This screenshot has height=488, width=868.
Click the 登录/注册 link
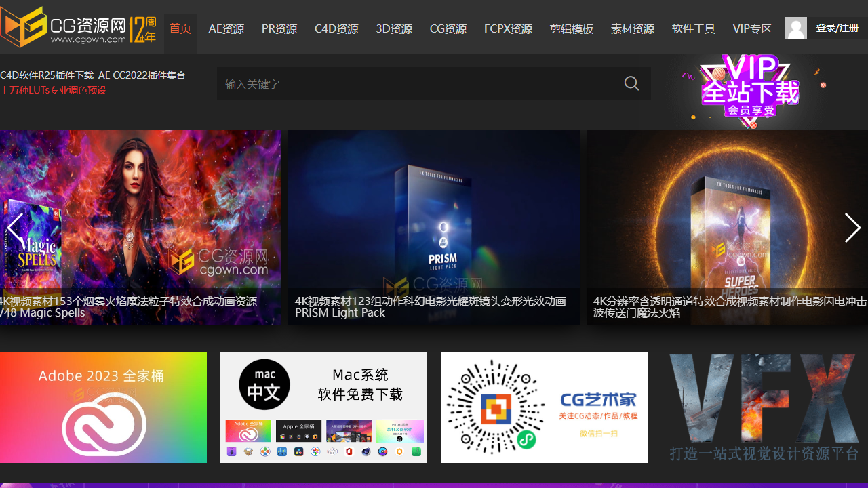(837, 28)
